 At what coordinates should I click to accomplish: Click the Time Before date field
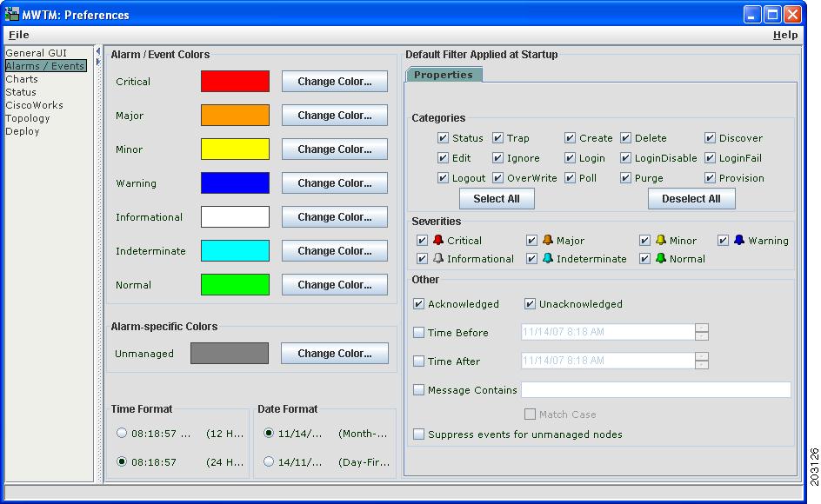[608, 332]
